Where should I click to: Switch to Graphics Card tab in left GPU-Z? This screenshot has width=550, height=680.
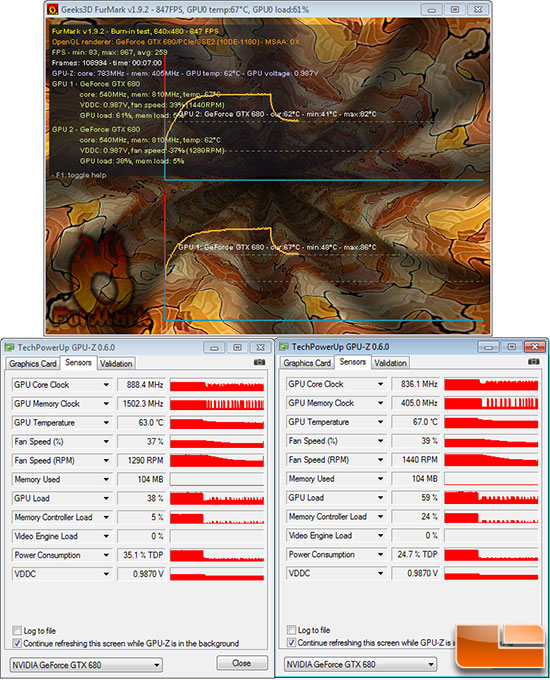pyautogui.click(x=33, y=363)
